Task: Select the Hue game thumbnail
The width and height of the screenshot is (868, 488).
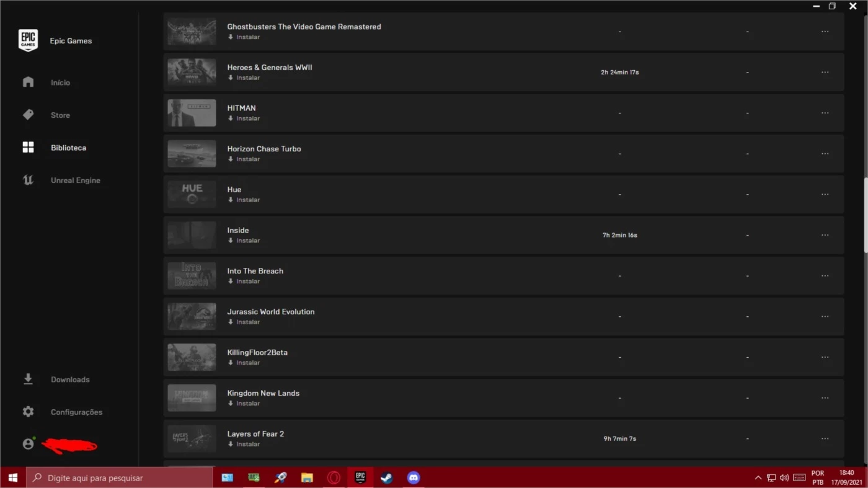Action: [x=192, y=194]
